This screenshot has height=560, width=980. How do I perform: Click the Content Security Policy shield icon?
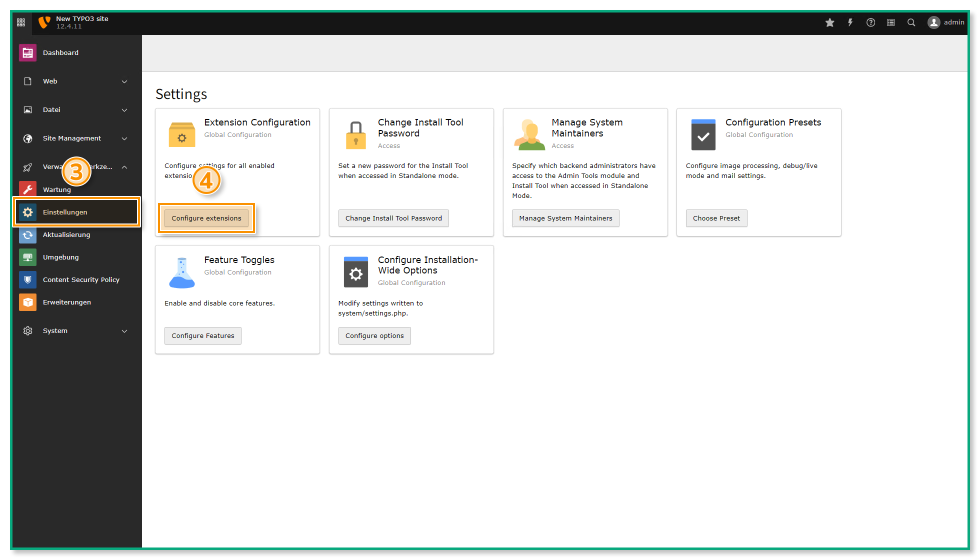28,279
